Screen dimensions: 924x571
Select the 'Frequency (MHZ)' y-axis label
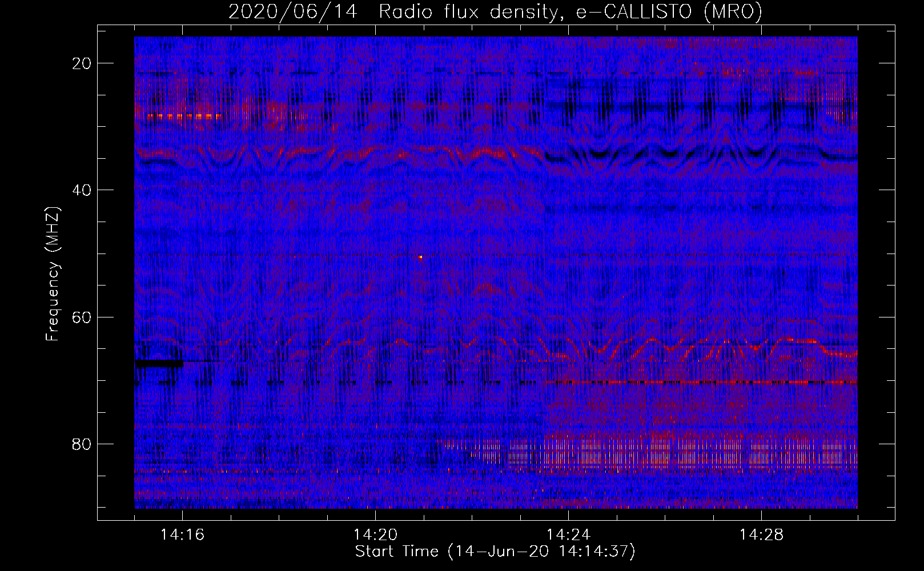[53, 274]
